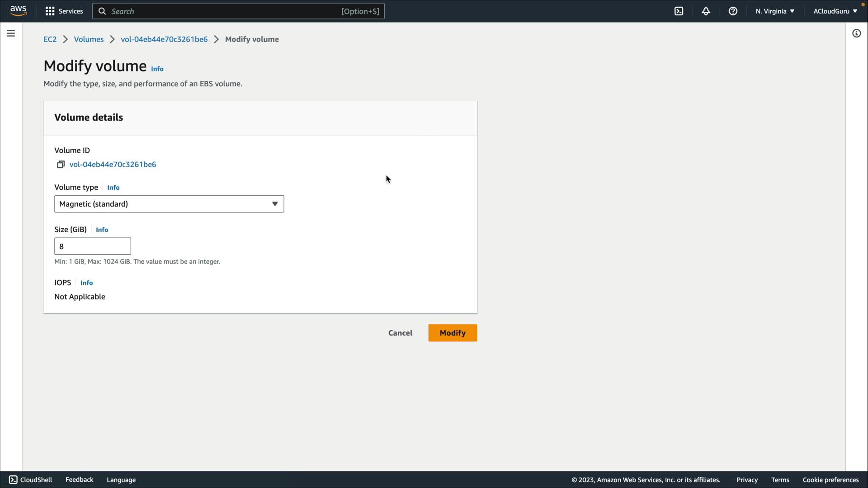Go to the Volumes breadcrumb

(x=89, y=39)
